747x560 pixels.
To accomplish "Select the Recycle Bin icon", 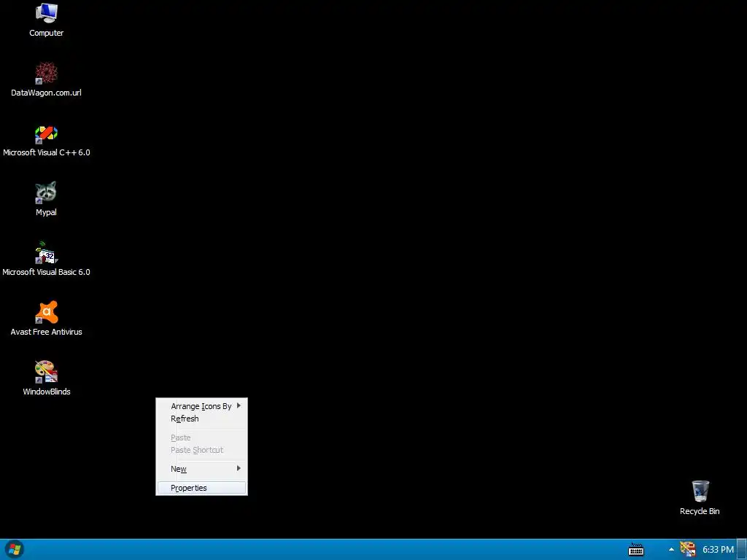I will click(700, 491).
